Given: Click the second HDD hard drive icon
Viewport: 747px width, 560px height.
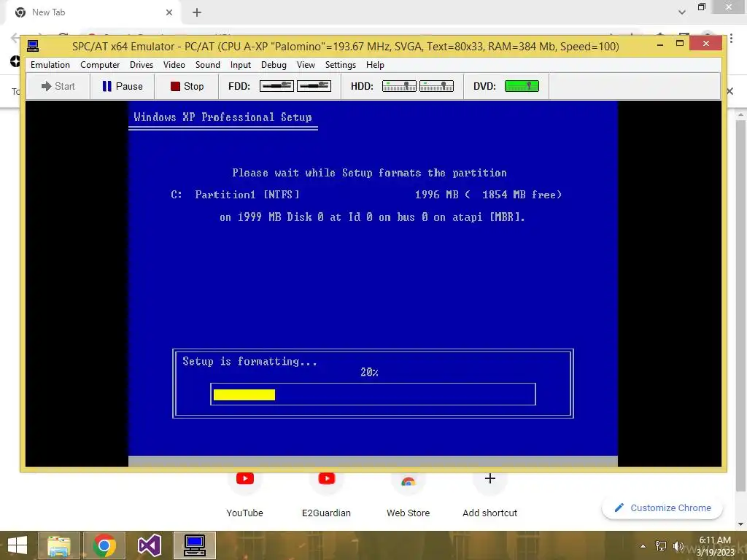Looking at the screenshot, I should tap(436, 86).
